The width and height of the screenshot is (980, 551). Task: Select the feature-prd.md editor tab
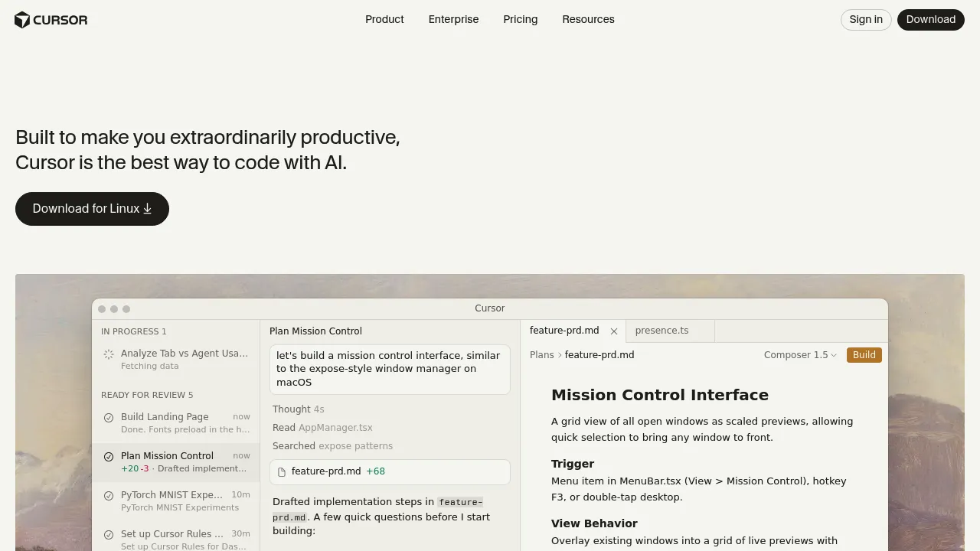(564, 331)
